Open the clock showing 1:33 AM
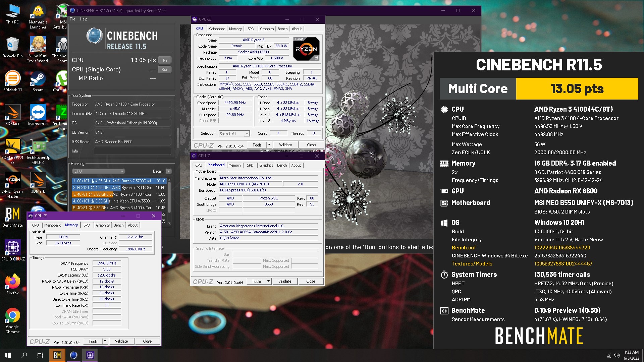644x362 pixels. 631,355
